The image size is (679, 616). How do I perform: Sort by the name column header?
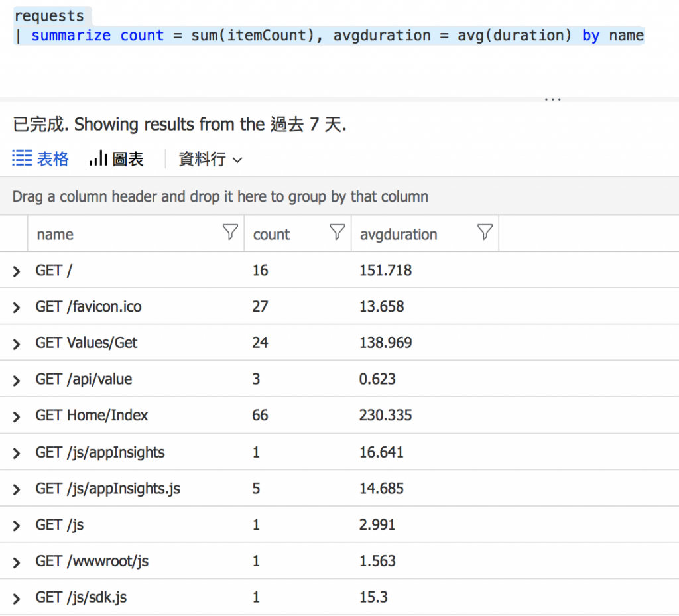tap(55, 235)
